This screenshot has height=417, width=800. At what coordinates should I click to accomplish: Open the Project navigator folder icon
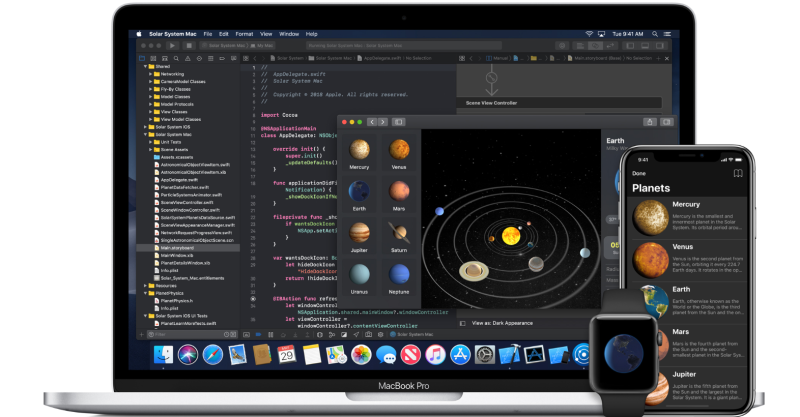142,58
